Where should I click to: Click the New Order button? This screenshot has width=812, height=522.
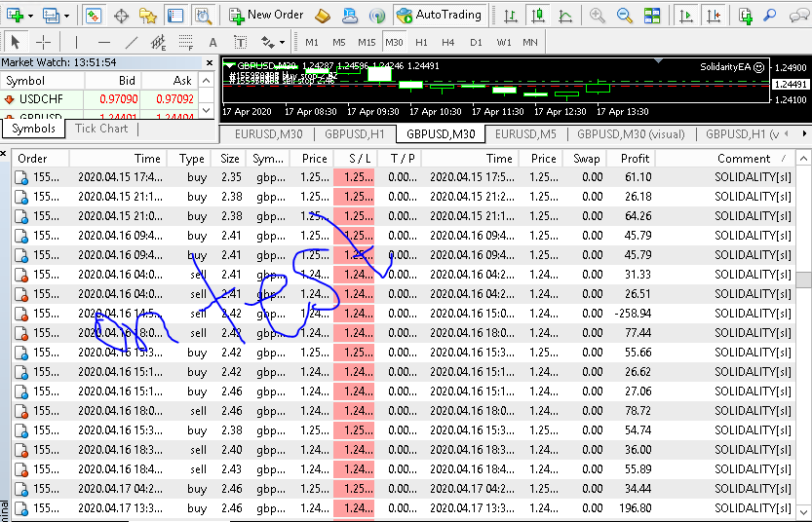[266, 16]
